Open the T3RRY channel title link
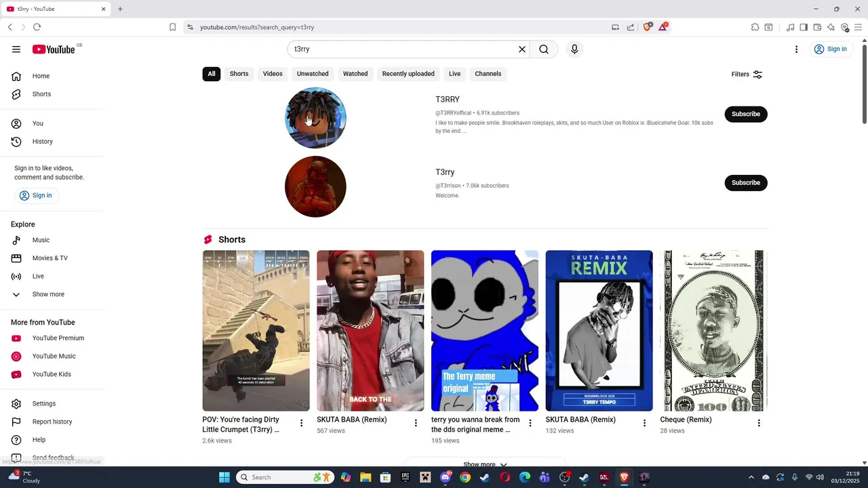This screenshot has width=868, height=488. pyautogui.click(x=448, y=100)
